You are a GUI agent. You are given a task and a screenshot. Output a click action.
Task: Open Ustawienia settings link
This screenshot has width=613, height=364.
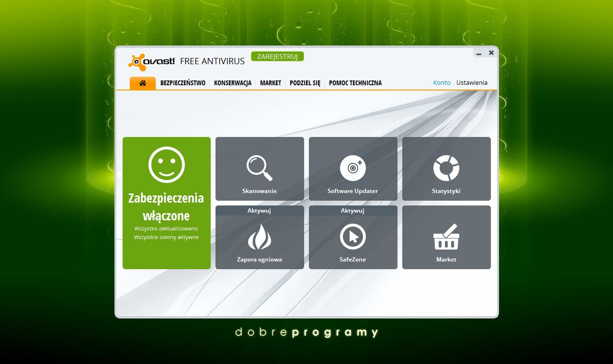(472, 82)
